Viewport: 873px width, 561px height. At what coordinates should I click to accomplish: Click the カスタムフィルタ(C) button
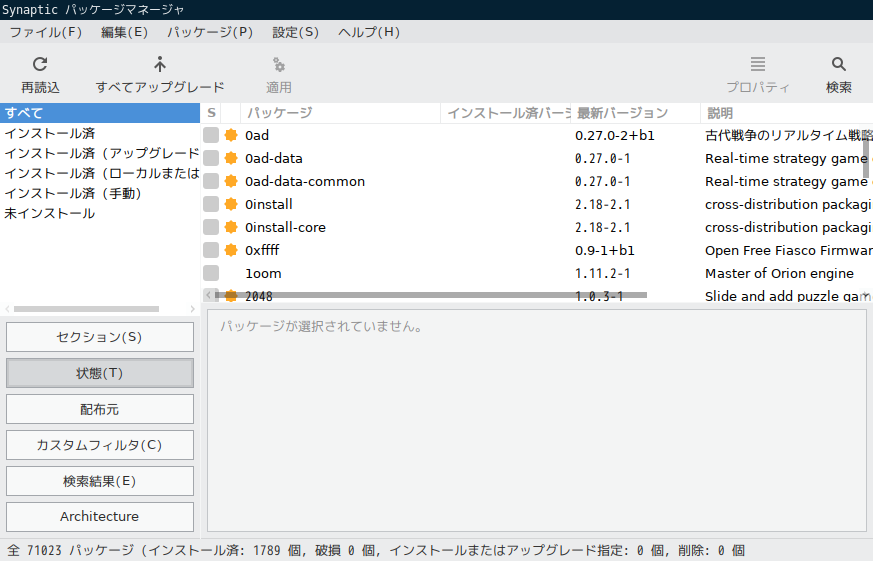pyautogui.click(x=100, y=445)
